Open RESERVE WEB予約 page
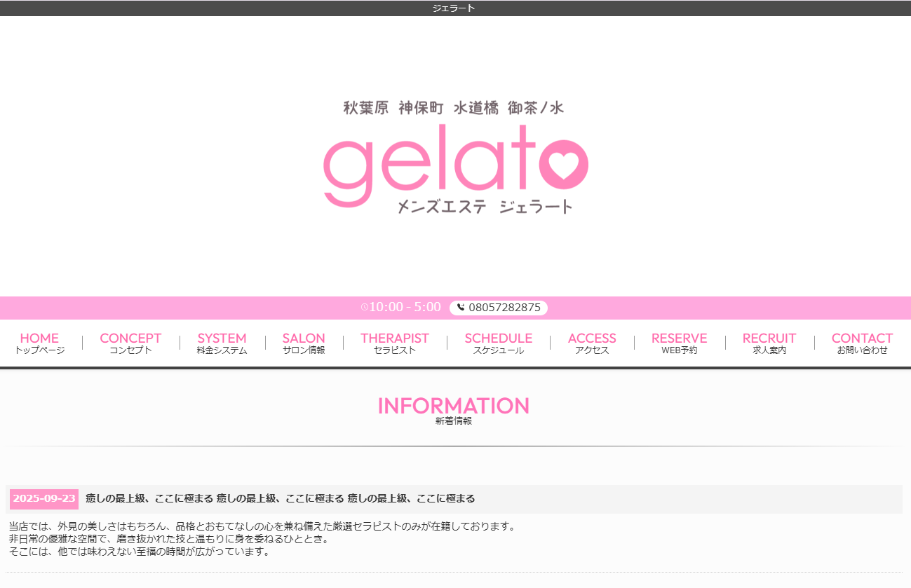Viewport: 911px width, 588px height. click(x=679, y=343)
